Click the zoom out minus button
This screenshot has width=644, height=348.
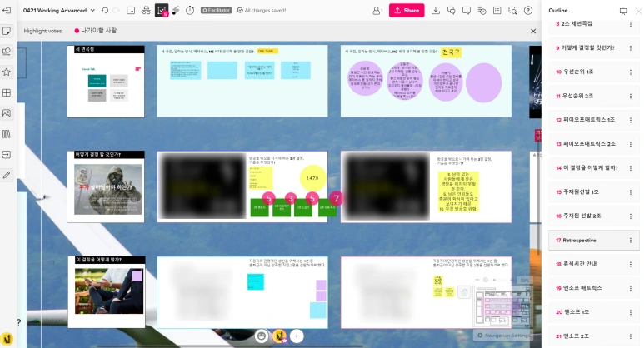[477, 280]
